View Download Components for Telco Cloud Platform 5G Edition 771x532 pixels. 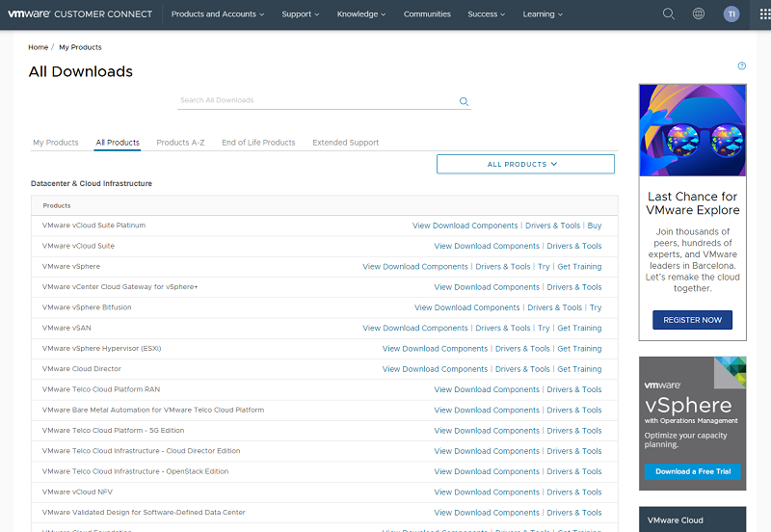coord(487,431)
